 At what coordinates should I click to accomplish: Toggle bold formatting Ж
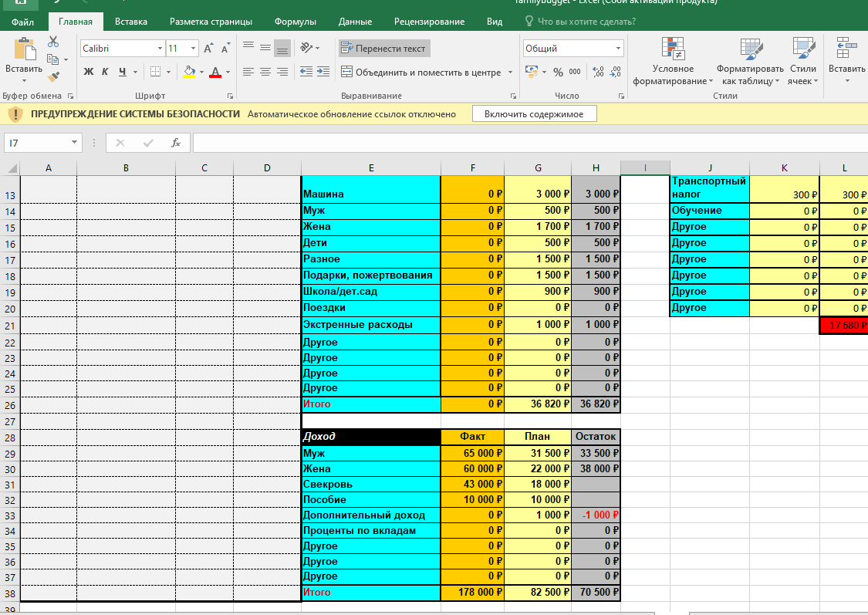[89, 72]
